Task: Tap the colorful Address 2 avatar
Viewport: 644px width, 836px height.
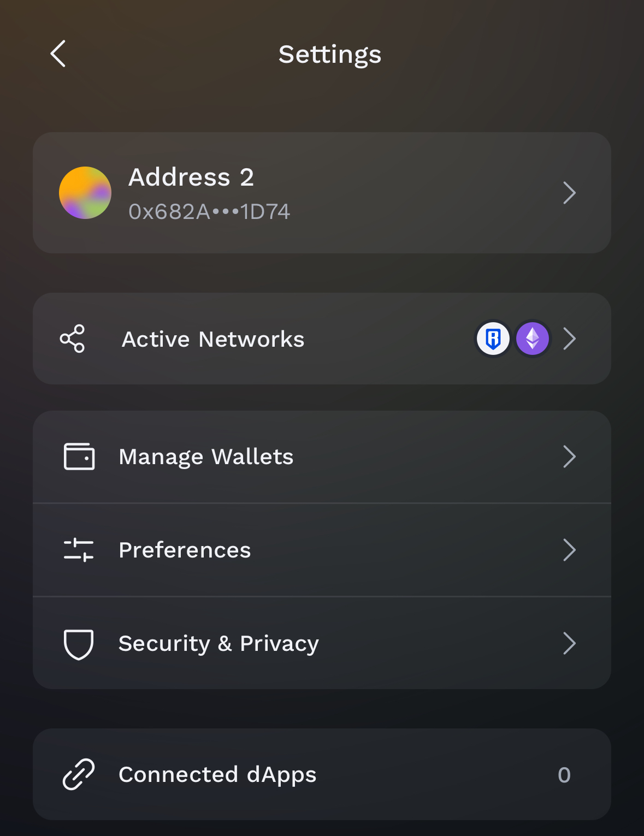Action: click(85, 193)
